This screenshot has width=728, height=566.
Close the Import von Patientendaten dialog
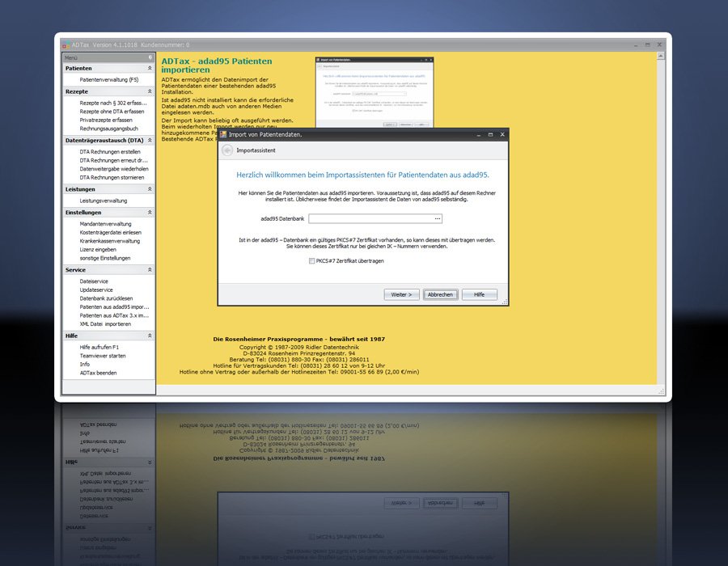pyautogui.click(x=502, y=134)
